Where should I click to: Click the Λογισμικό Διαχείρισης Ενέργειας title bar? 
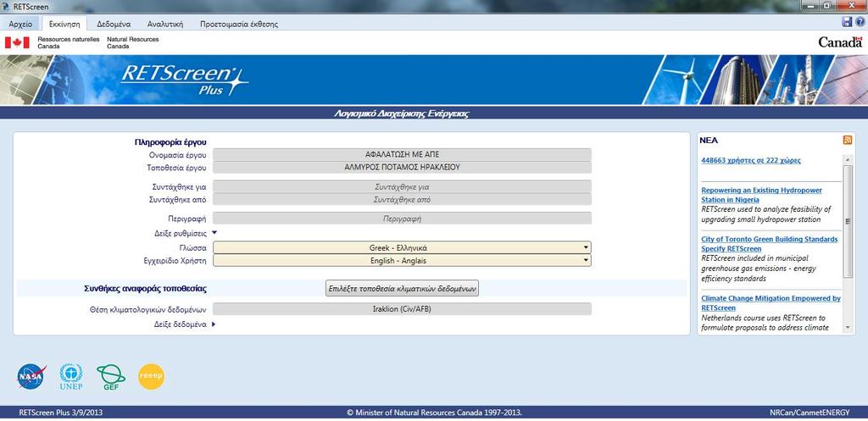[402, 114]
